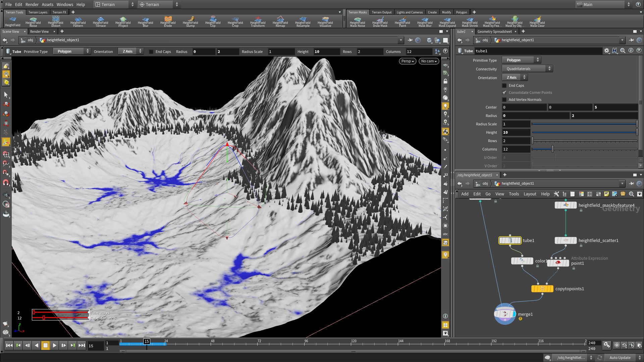The height and width of the screenshot is (362, 644).
Task: Open the parameter gear settings menu
Action: pos(606,51)
